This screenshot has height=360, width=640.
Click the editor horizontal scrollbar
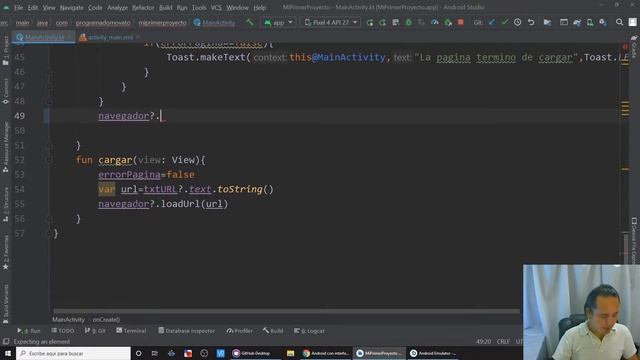286,311
